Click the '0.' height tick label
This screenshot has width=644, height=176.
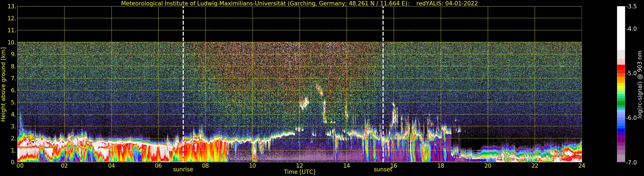[13, 162]
